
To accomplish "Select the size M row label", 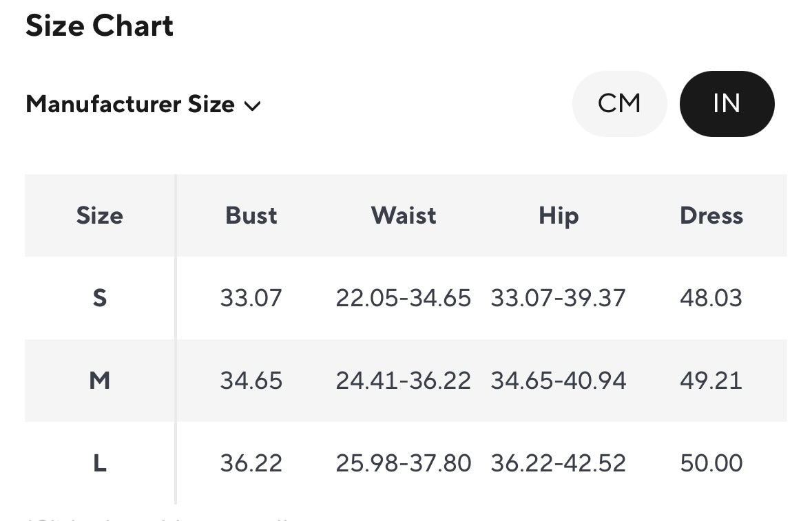I will (x=100, y=380).
